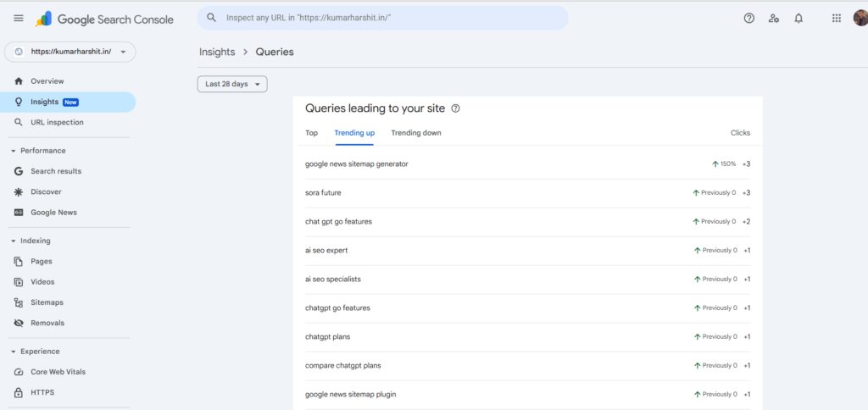The height and width of the screenshot is (410, 868).
Task: Open query 'chatgpt go features'
Action: click(x=337, y=308)
